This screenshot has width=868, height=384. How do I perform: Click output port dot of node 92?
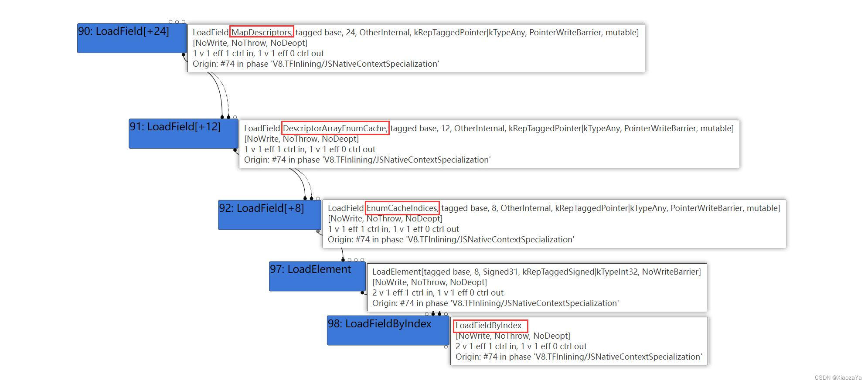click(x=318, y=231)
